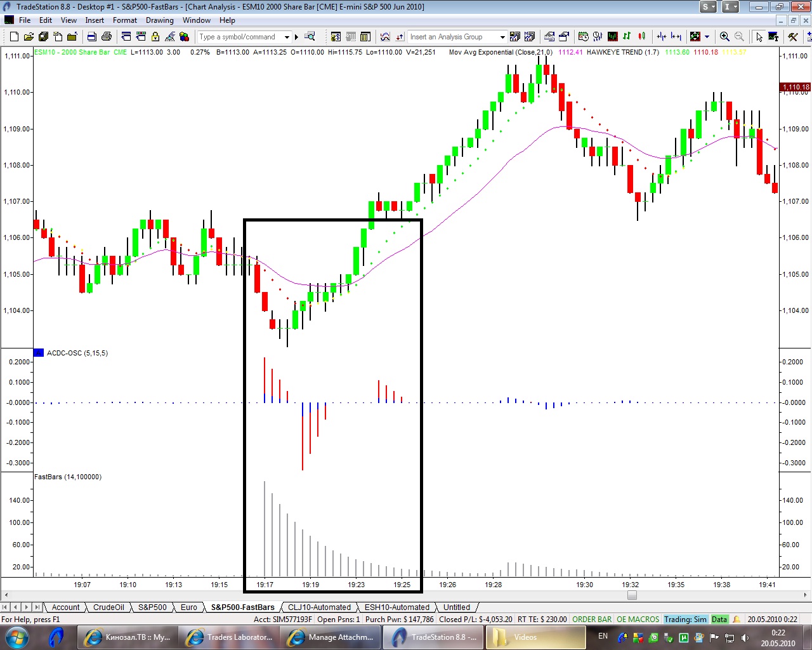Click the padlock icon in toolbar
812x650 pixels.
coord(155,37)
